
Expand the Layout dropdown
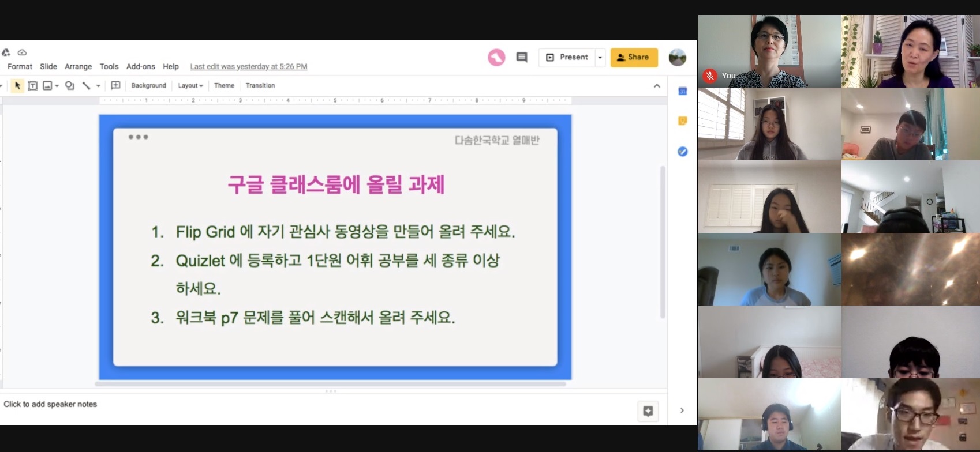[190, 85]
